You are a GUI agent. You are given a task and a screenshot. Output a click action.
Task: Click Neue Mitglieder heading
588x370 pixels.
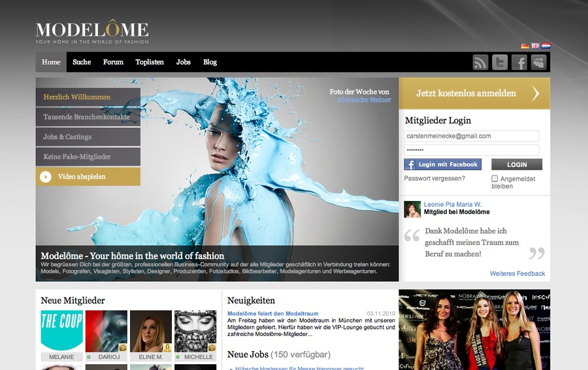click(73, 300)
